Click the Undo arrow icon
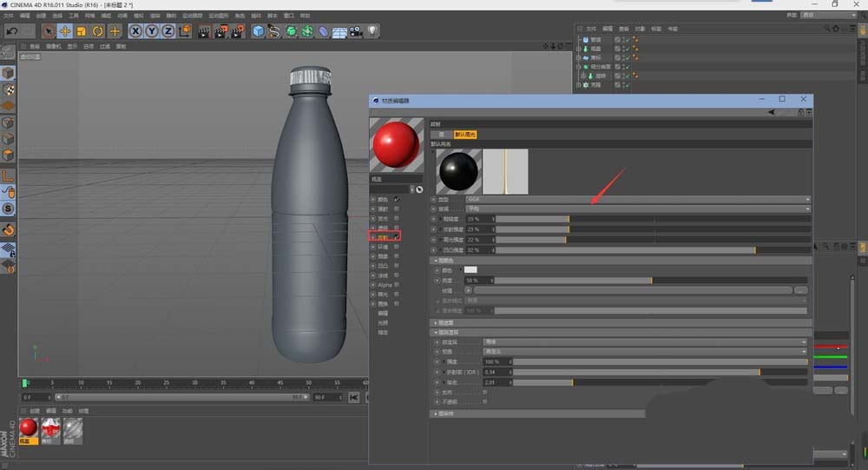This screenshot has height=470, width=868. pos(12,31)
